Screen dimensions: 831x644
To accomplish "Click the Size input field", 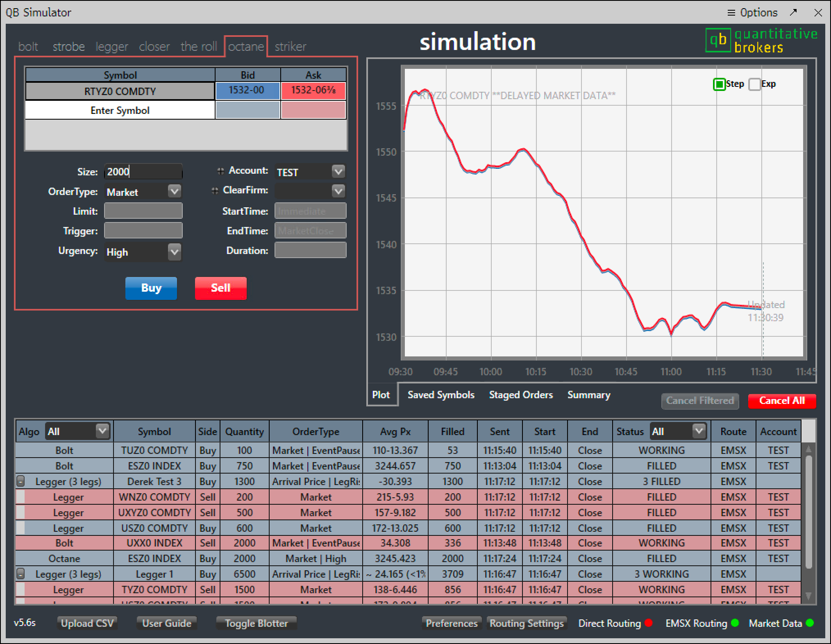I will click(x=143, y=171).
